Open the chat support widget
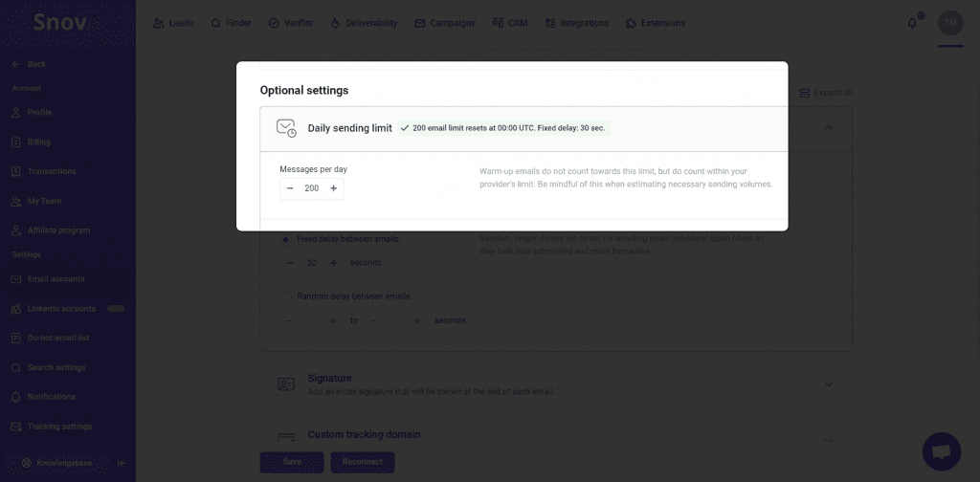This screenshot has height=482, width=980. pos(941,451)
